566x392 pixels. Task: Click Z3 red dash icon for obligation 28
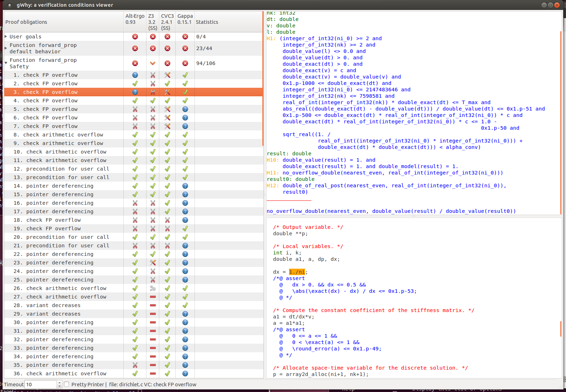pos(153,305)
